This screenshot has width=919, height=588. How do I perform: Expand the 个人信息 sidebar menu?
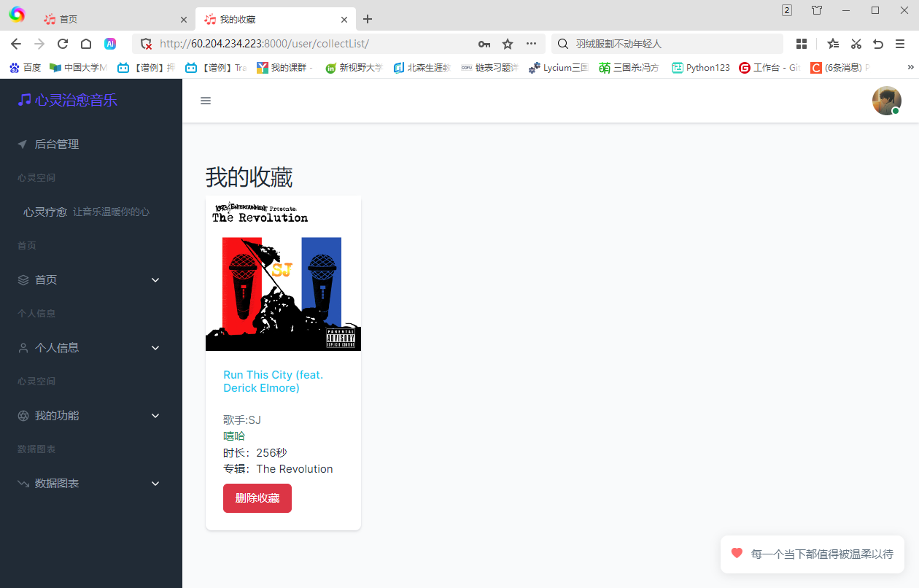click(91, 348)
